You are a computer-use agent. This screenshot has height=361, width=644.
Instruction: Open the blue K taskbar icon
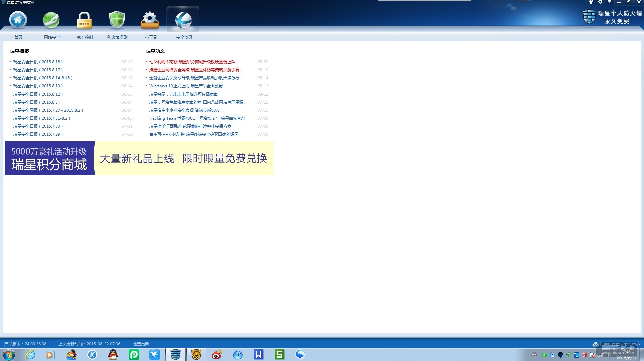tap(92, 355)
